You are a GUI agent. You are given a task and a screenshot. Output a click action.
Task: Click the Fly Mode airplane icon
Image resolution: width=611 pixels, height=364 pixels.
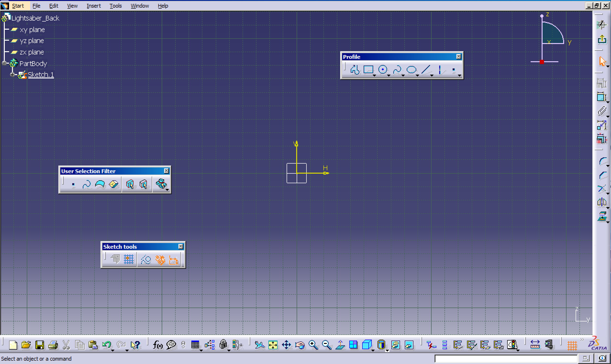[x=260, y=345]
